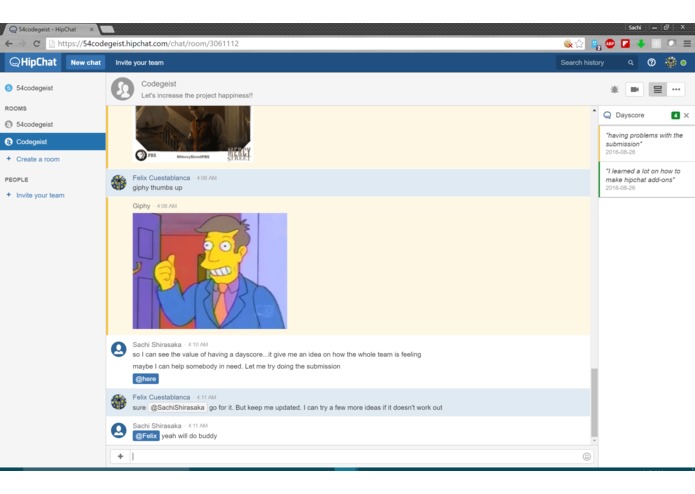Image resolution: width=695 pixels, height=494 pixels.
Task: Open the room actions ellipsis menu
Action: 676,89
